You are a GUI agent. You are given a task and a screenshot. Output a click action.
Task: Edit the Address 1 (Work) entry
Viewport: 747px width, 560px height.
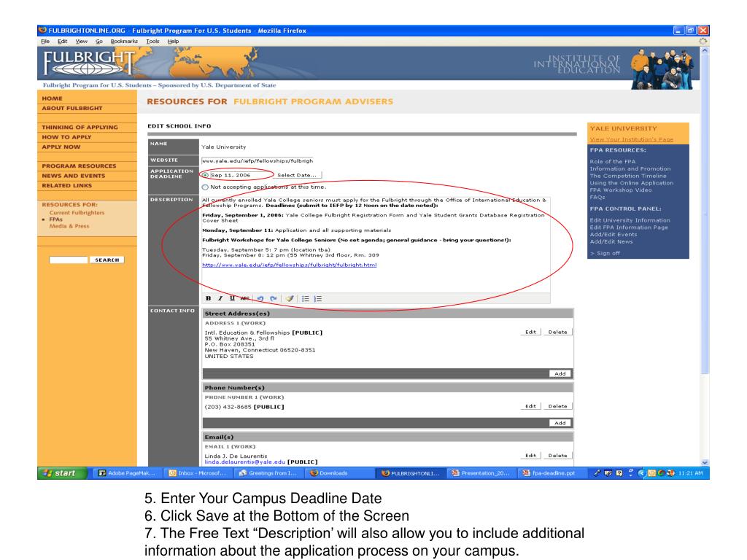(531, 332)
